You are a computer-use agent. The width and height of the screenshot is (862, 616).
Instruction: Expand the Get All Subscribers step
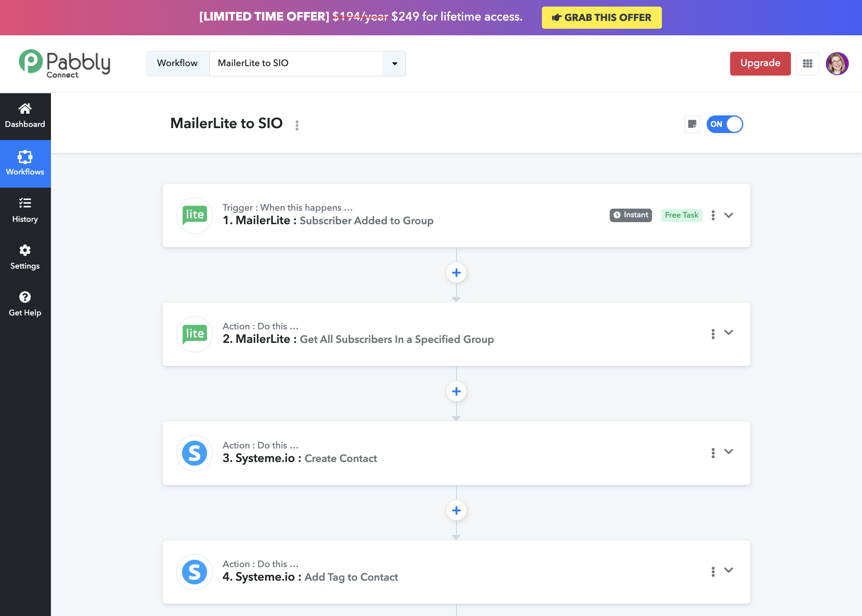tap(729, 333)
